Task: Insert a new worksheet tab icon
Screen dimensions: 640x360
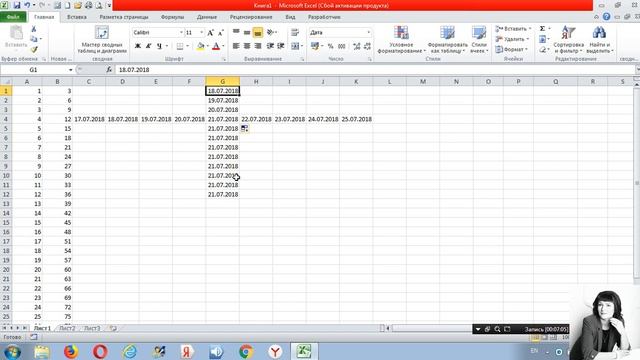Action: pos(113,328)
